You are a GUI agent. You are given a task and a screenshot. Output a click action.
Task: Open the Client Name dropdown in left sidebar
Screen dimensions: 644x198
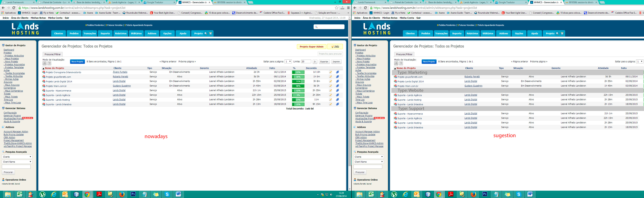coord(17,162)
